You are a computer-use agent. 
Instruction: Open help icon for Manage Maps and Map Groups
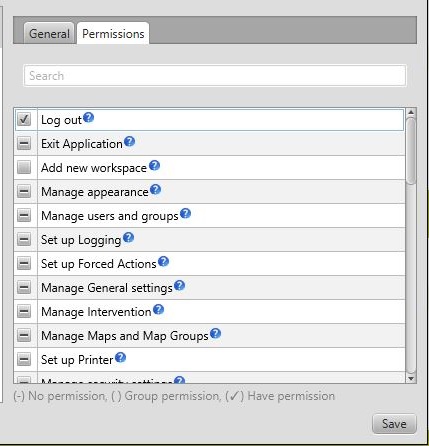[216, 333]
